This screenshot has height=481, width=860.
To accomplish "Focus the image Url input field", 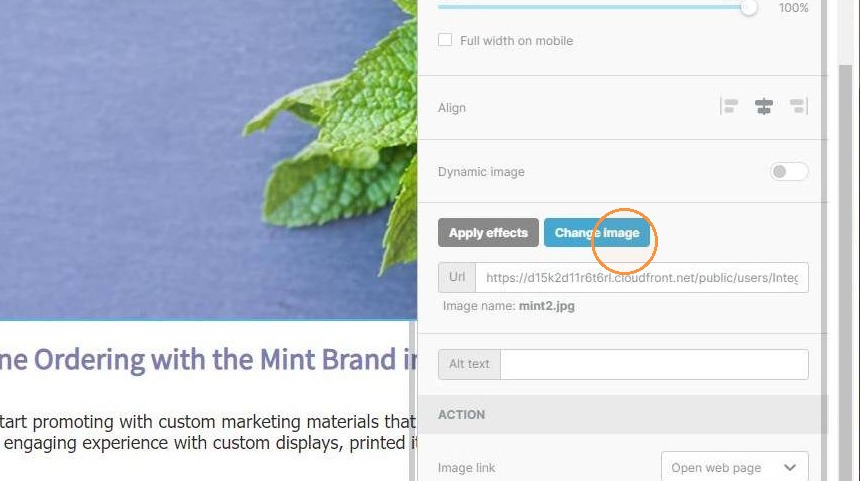I will 641,278.
